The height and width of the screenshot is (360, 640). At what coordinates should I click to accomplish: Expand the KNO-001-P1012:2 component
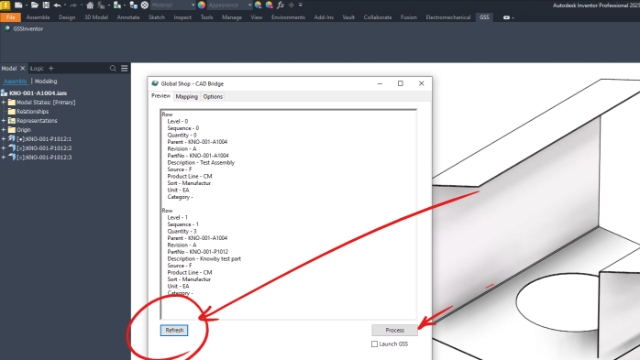pyautogui.click(x=4, y=148)
